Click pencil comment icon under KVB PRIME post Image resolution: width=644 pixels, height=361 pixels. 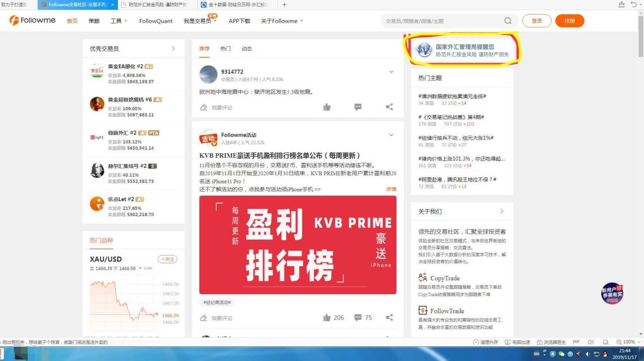click(x=204, y=318)
